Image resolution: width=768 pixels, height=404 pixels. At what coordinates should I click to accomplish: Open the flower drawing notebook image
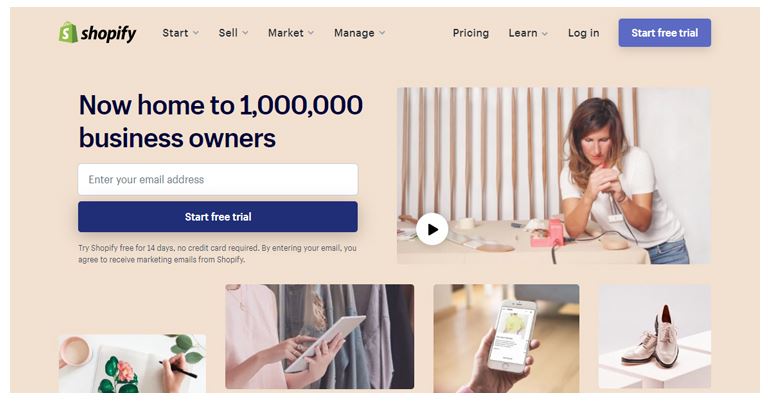pyautogui.click(x=132, y=363)
